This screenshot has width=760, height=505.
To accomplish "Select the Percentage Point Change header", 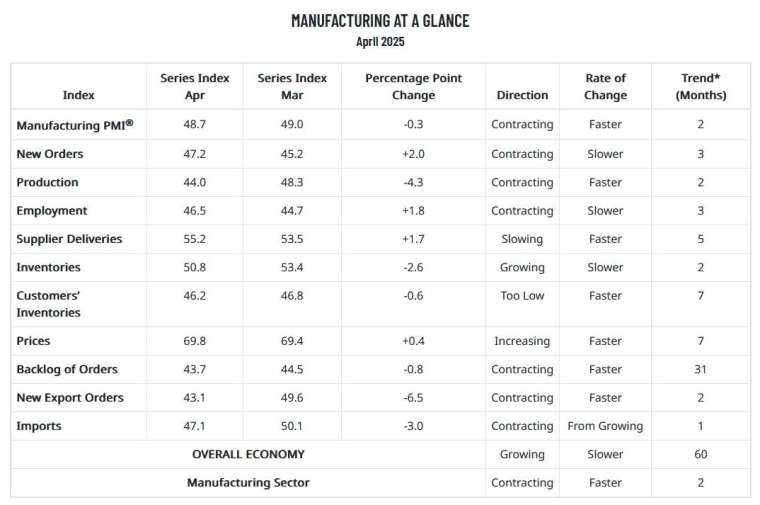I will [413, 86].
